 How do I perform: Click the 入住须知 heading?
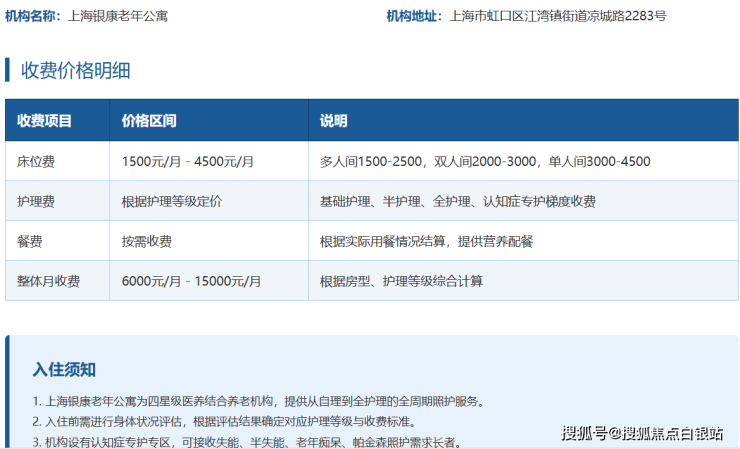(64, 370)
